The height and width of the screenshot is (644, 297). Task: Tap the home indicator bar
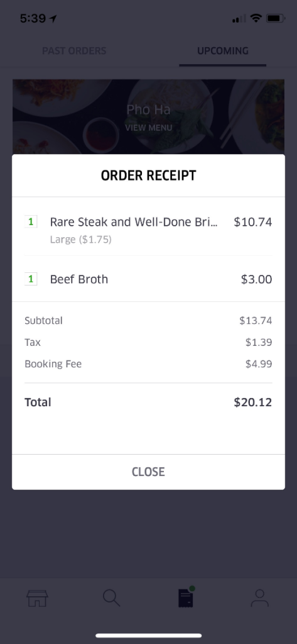[148, 635]
